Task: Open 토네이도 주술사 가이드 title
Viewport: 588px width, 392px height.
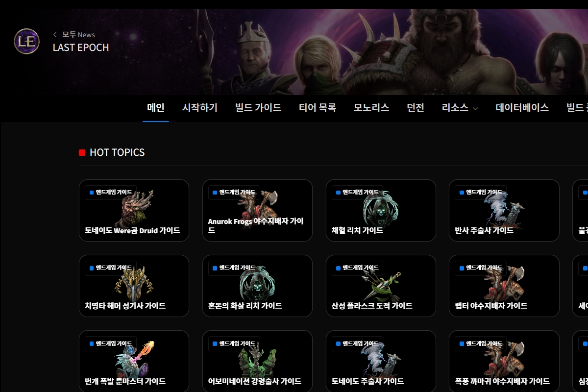Action: pyautogui.click(x=367, y=381)
